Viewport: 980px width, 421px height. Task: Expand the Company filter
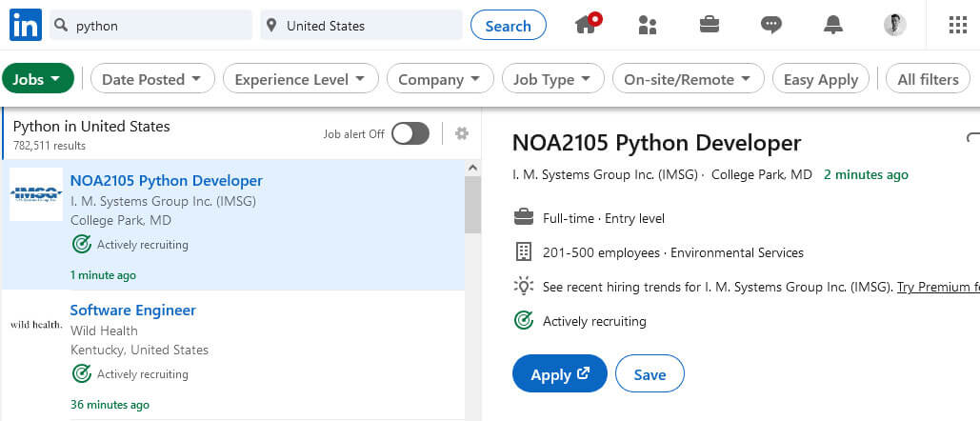tap(440, 79)
